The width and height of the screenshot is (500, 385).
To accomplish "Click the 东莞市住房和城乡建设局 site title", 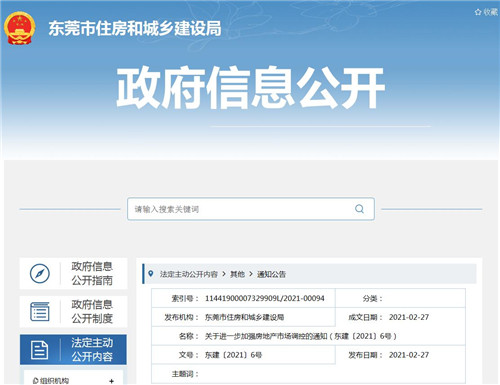I will (135, 28).
